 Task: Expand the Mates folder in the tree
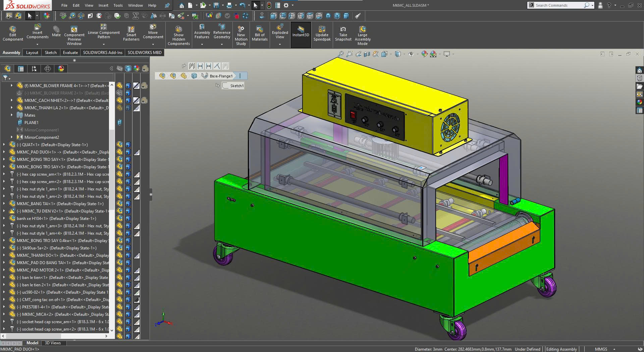point(12,115)
